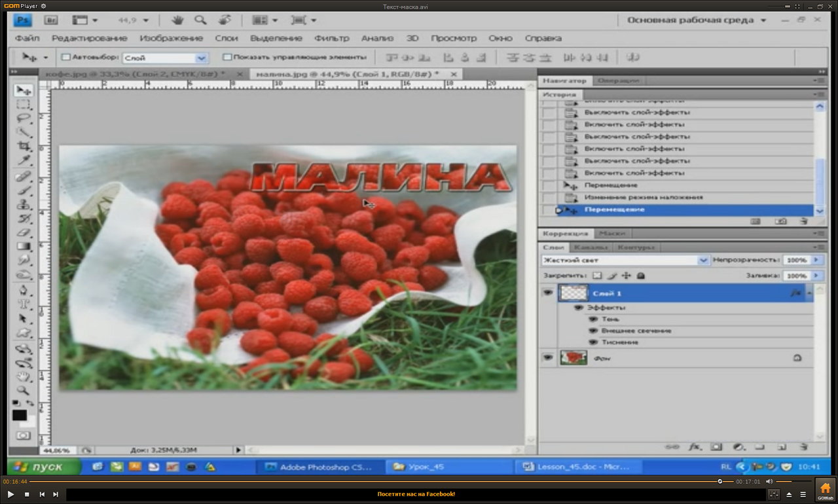Open the Фильтр menu

point(331,38)
